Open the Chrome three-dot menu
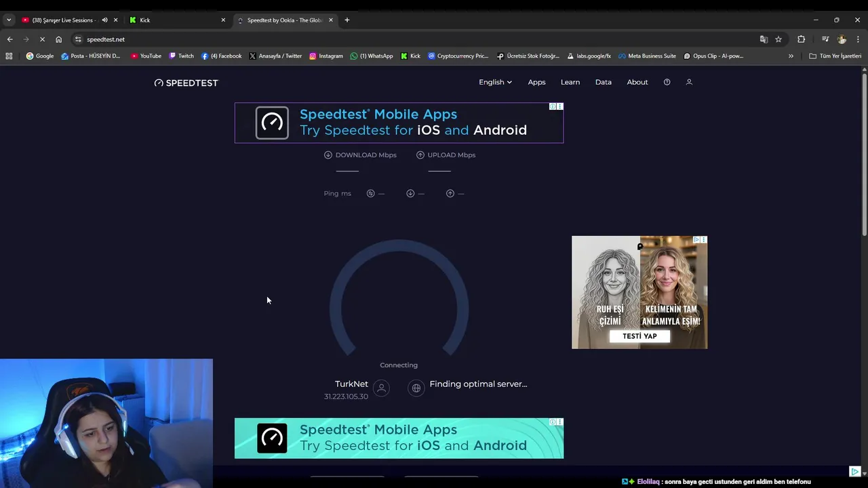Viewport: 868px width, 488px height. pos(858,39)
